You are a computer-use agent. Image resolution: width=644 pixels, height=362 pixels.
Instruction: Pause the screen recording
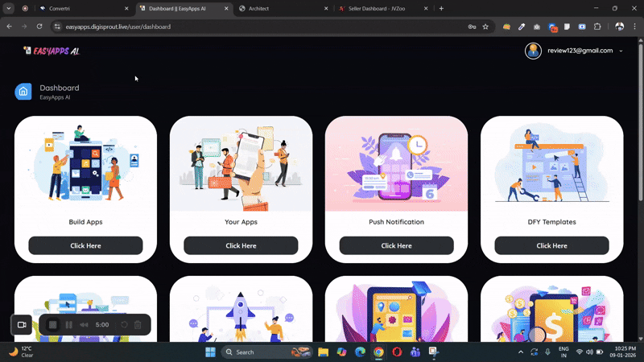(x=69, y=325)
